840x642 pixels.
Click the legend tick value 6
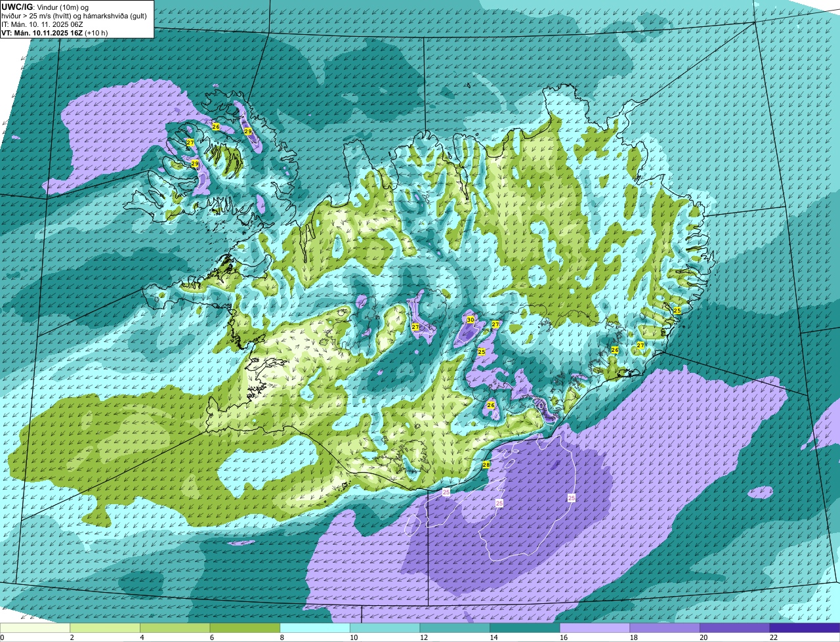click(x=211, y=637)
